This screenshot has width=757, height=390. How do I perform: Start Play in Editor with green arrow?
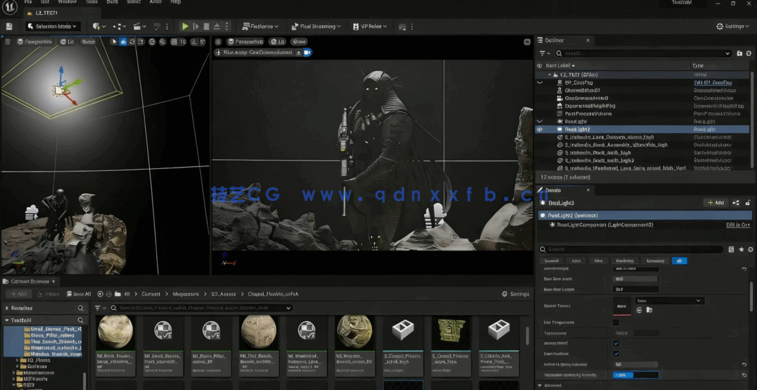(185, 27)
